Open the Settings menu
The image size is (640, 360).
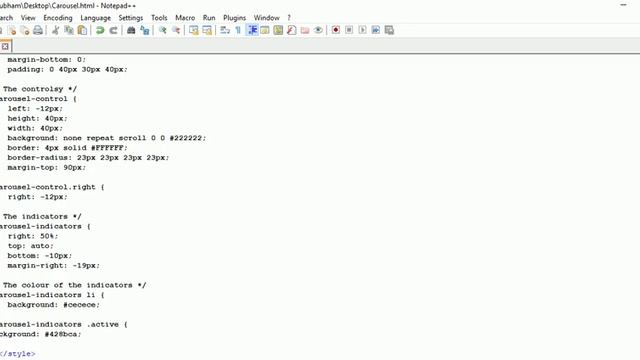[x=131, y=18]
